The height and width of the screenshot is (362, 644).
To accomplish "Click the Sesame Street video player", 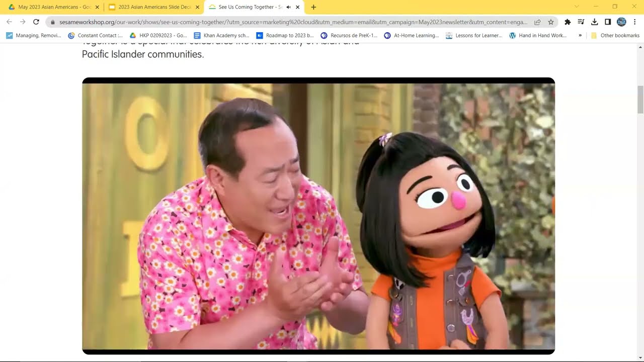I will tap(318, 216).
